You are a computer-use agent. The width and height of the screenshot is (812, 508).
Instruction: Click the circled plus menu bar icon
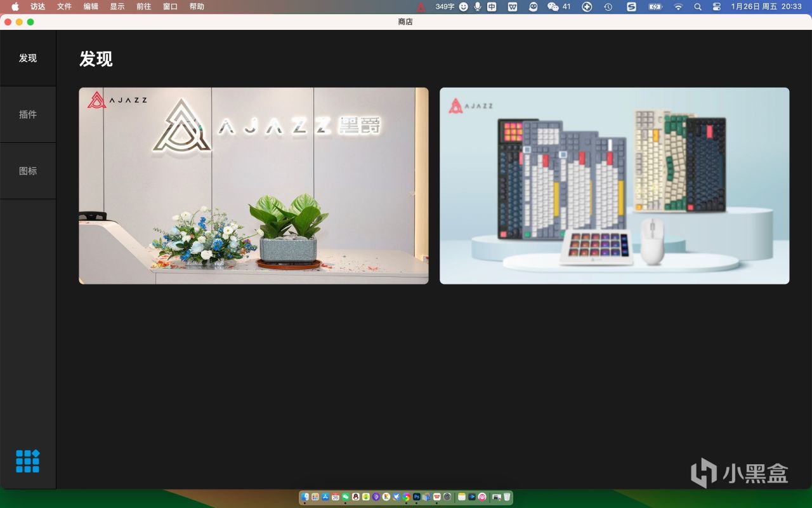(587, 6)
